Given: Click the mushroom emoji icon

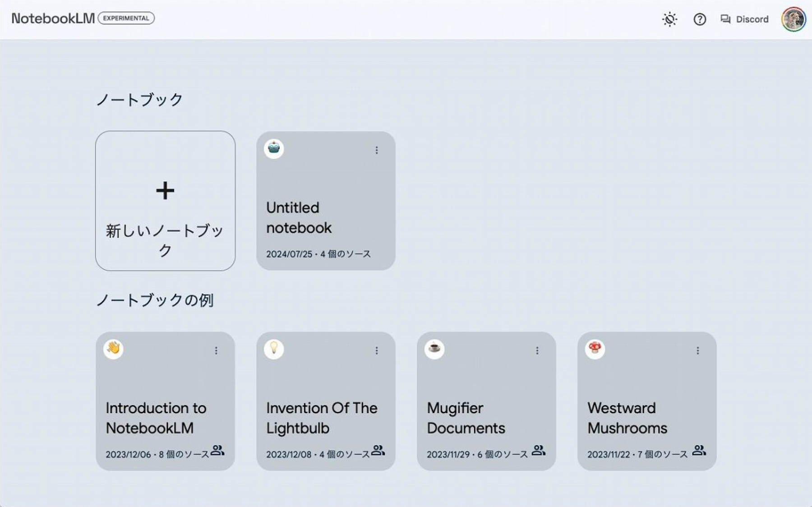Looking at the screenshot, I should (x=595, y=349).
